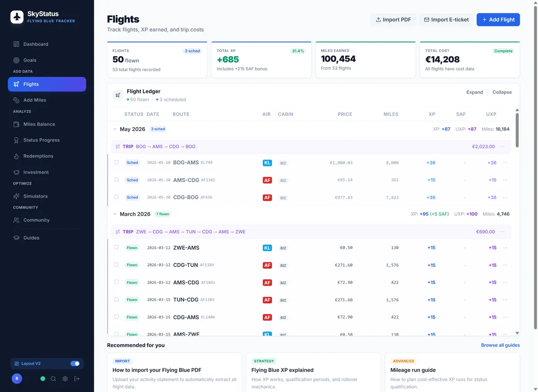Image resolution: width=538 pixels, height=392 pixels.
Task: Check the ZWE-AMS flight row checkbox
Action: 117,247
